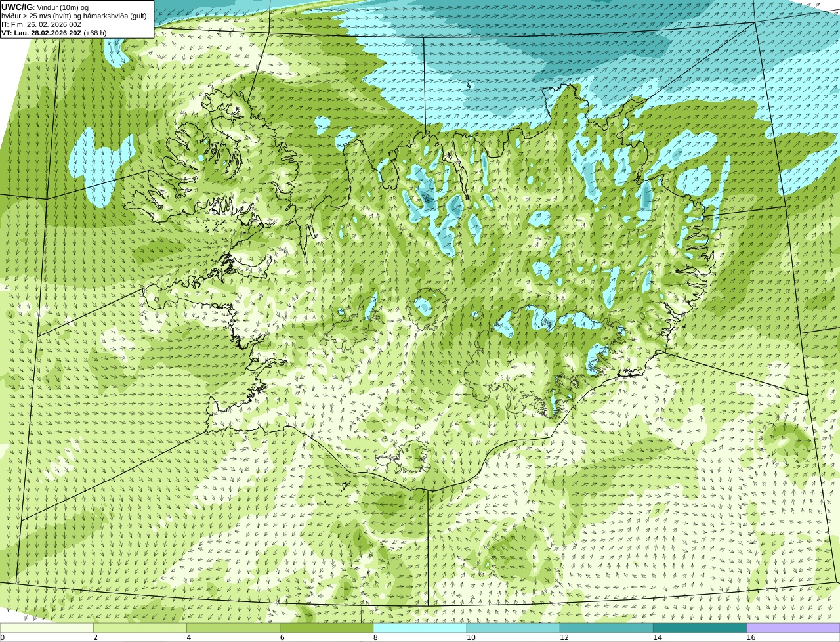Click the 14–16 m/s dark teal legend swatch
This screenshot has width=840, height=642.
(x=700, y=628)
